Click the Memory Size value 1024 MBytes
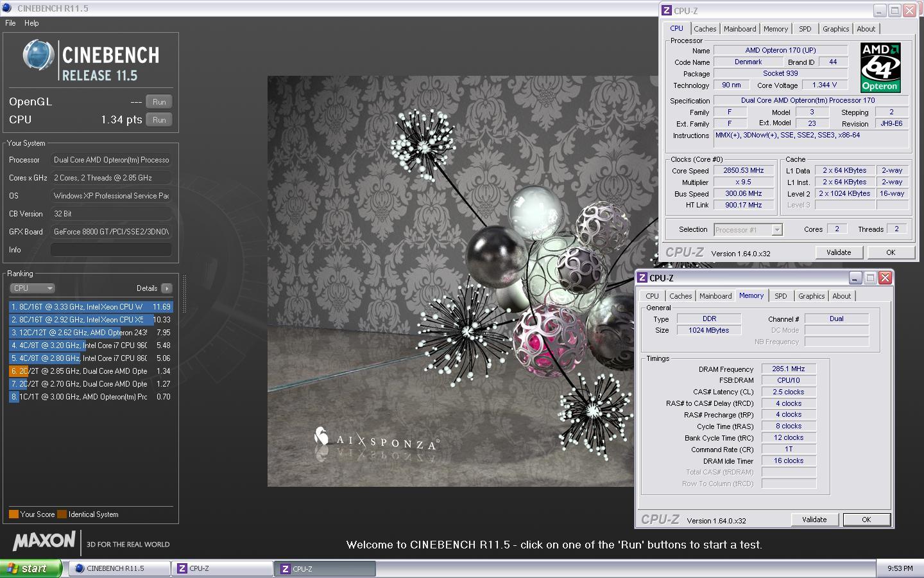924x578 pixels. (x=708, y=330)
